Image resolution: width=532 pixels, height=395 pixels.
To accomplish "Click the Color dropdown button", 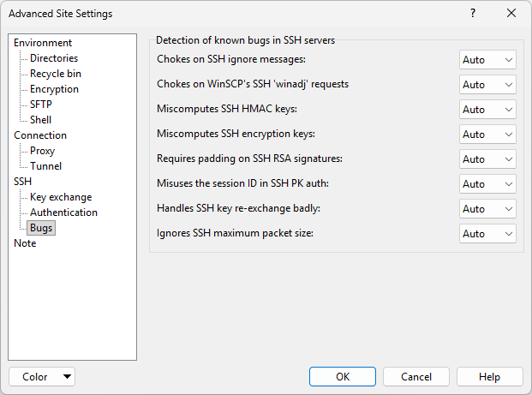I will (42, 377).
